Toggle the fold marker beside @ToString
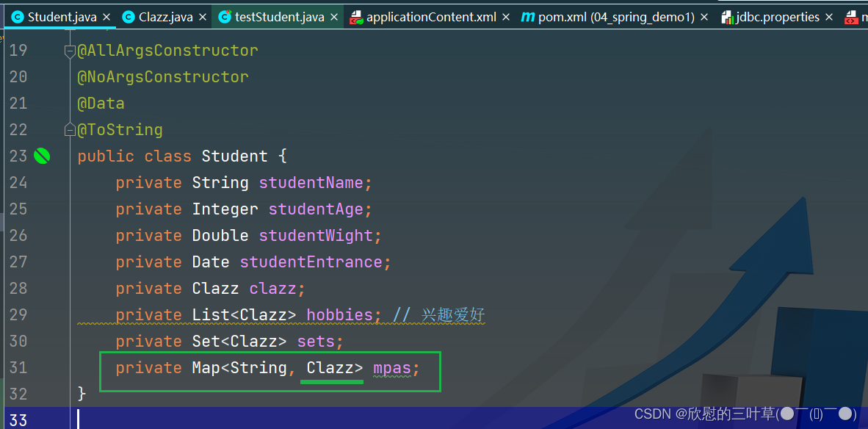Image resolution: width=868 pixels, height=429 pixels. pyautogui.click(x=70, y=130)
